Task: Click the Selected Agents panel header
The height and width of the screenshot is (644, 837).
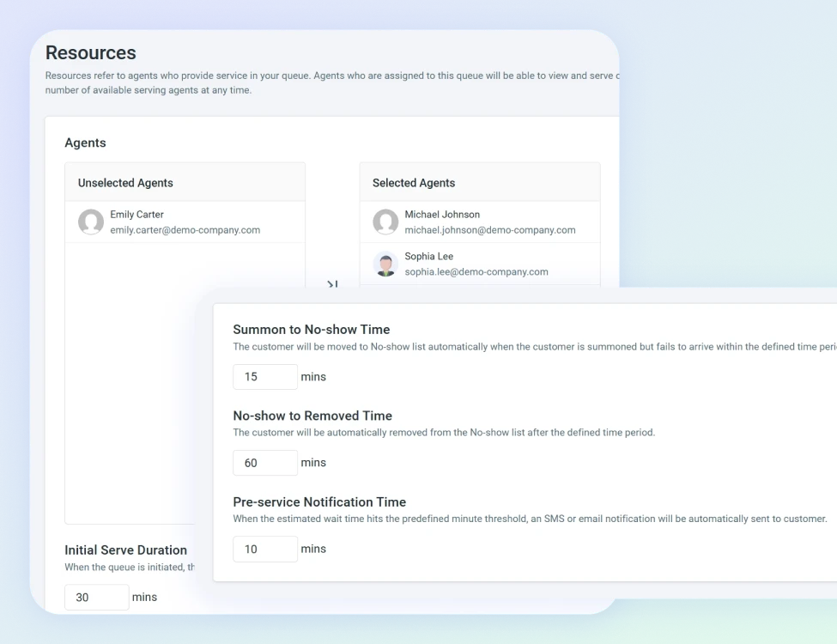Action: 414,183
